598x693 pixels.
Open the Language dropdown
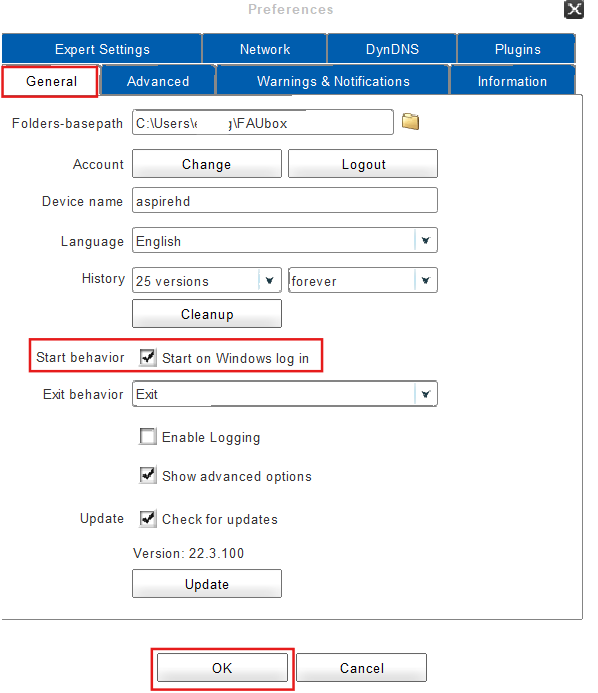point(285,240)
